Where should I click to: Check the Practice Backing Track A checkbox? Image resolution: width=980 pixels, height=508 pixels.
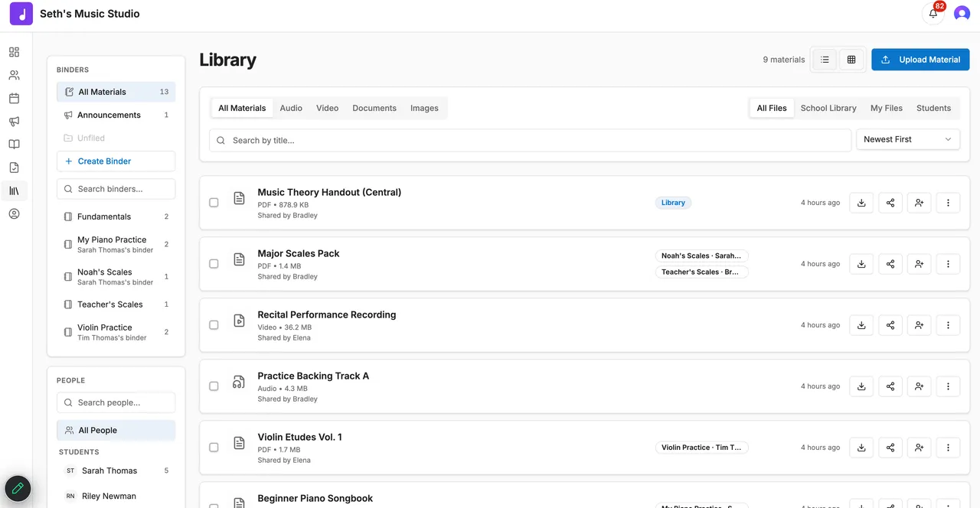coord(214,386)
